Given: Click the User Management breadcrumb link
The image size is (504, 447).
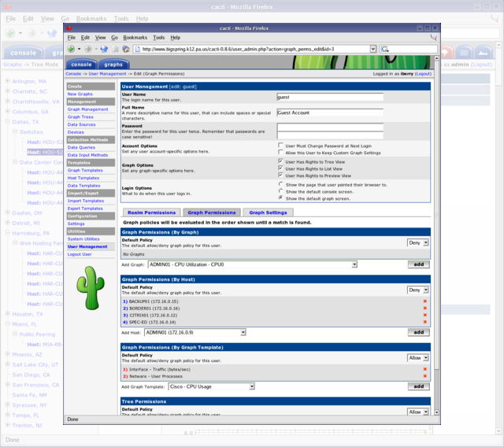Looking at the screenshot, I should click(x=107, y=74).
